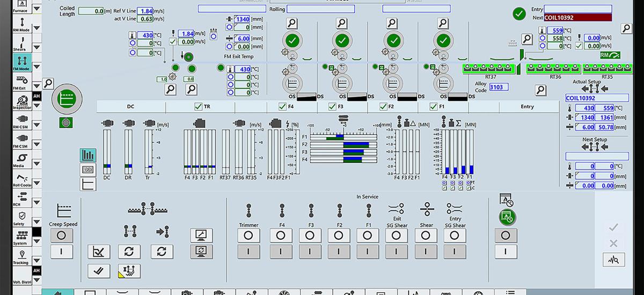644x295 pixels.
Task: Click the Trimmer O button
Action: [x=248, y=235]
